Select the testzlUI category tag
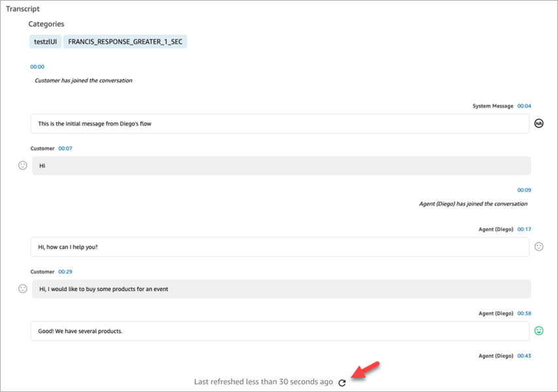Image resolution: width=558 pixels, height=392 pixels. click(x=44, y=41)
